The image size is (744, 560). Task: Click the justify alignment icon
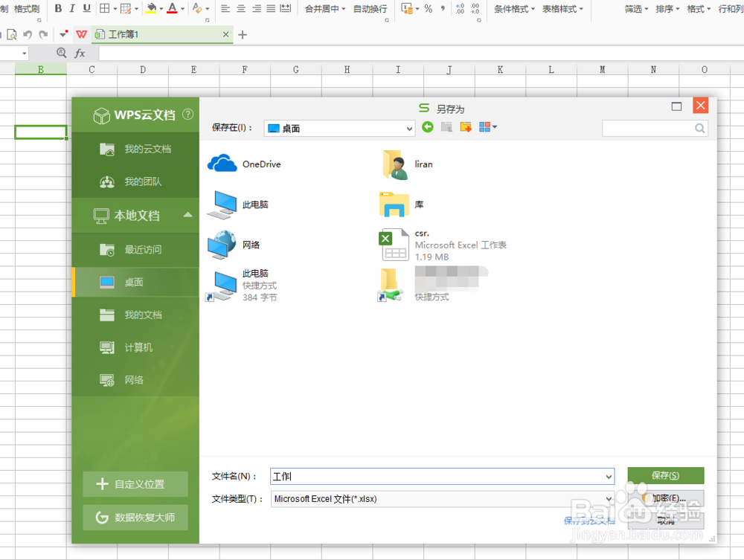click(x=271, y=8)
